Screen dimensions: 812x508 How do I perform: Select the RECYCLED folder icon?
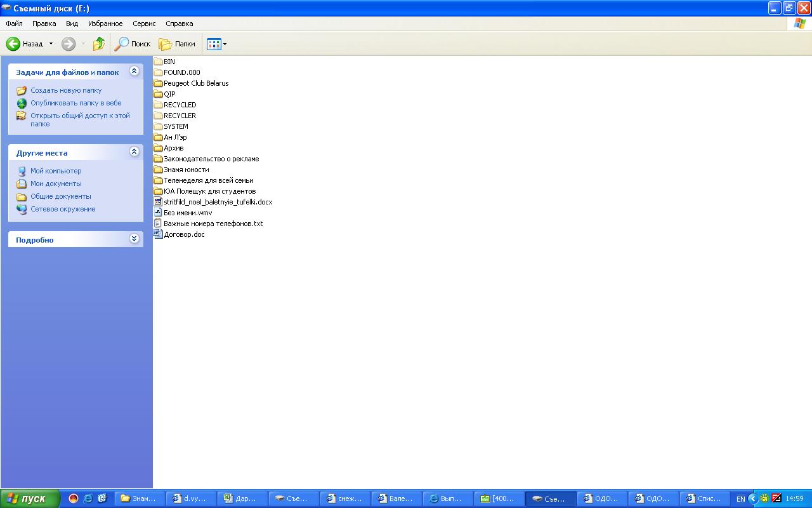point(159,105)
